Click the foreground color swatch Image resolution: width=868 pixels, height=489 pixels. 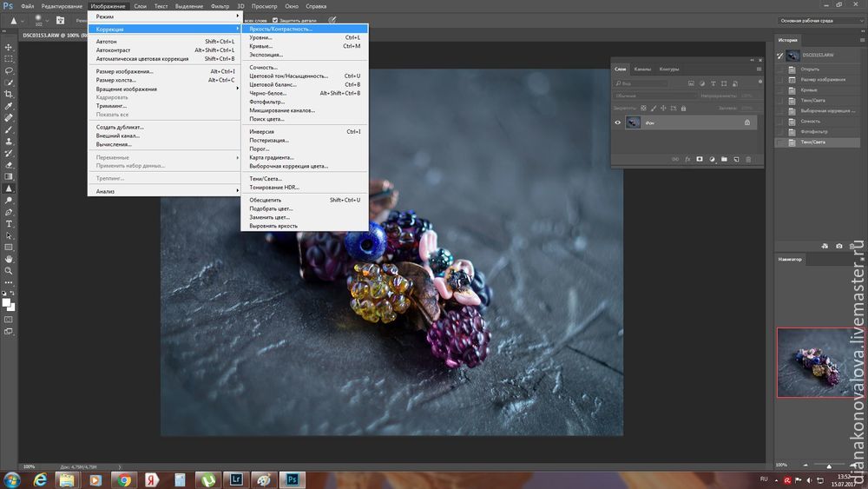tap(7, 301)
